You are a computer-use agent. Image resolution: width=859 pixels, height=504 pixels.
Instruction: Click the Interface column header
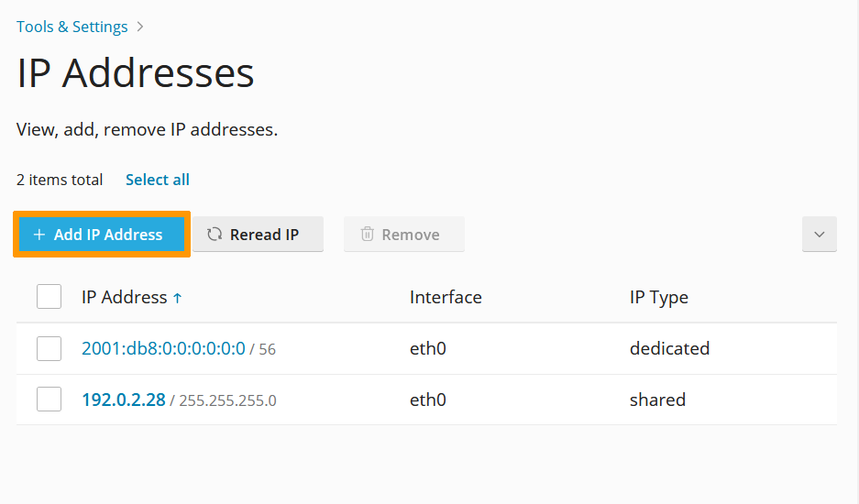[446, 297]
